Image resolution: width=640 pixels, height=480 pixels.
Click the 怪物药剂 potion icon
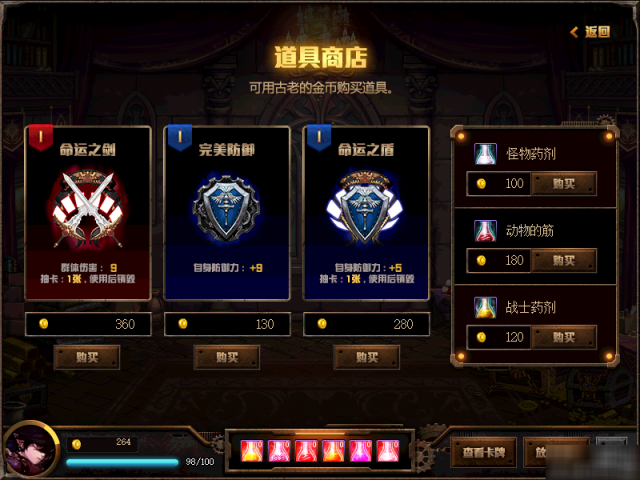click(485, 154)
